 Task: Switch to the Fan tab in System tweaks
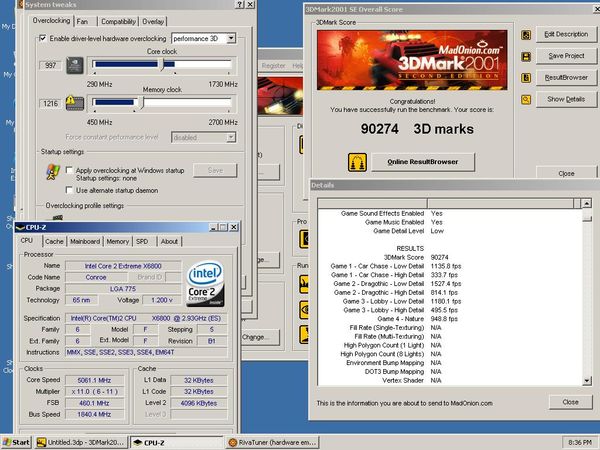tap(82, 20)
